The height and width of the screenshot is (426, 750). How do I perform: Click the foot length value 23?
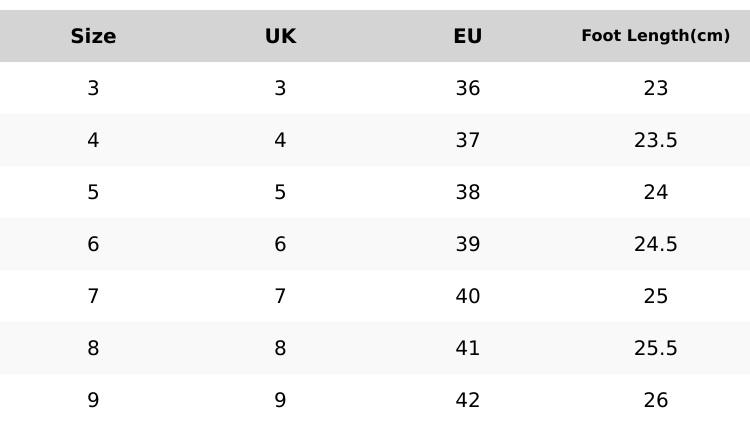(x=656, y=88)
